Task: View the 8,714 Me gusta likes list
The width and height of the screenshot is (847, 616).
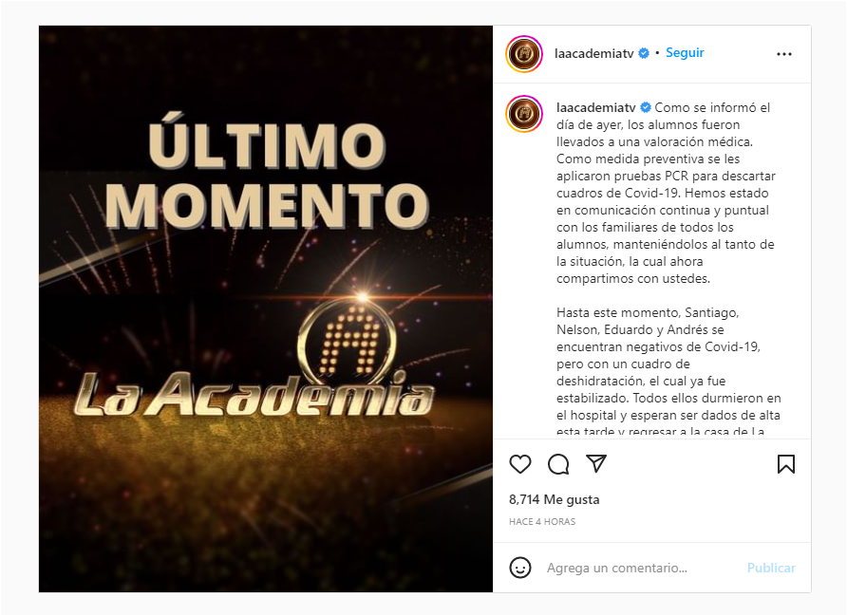Action: pyautogui.click(x=555, y=499)
